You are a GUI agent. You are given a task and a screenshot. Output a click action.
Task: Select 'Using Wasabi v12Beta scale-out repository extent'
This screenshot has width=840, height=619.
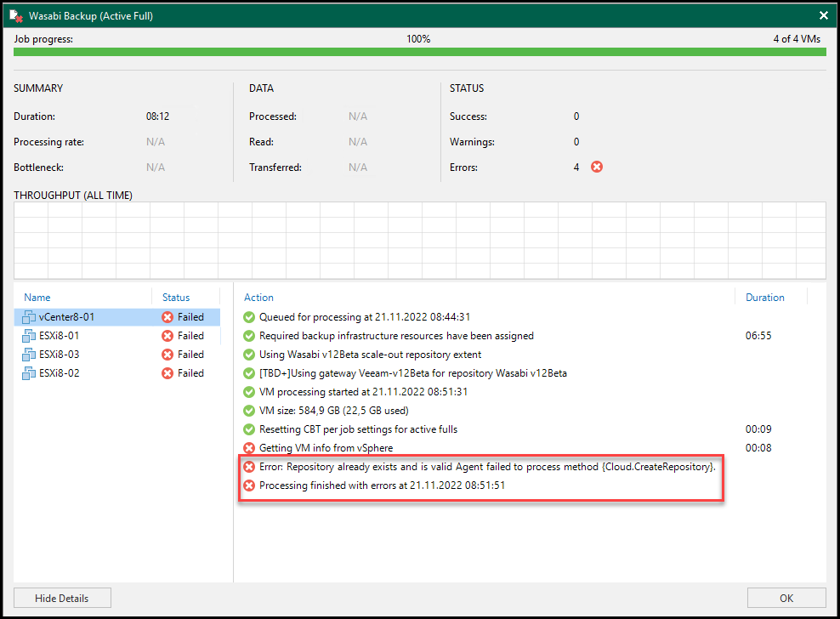click(370, 355)
